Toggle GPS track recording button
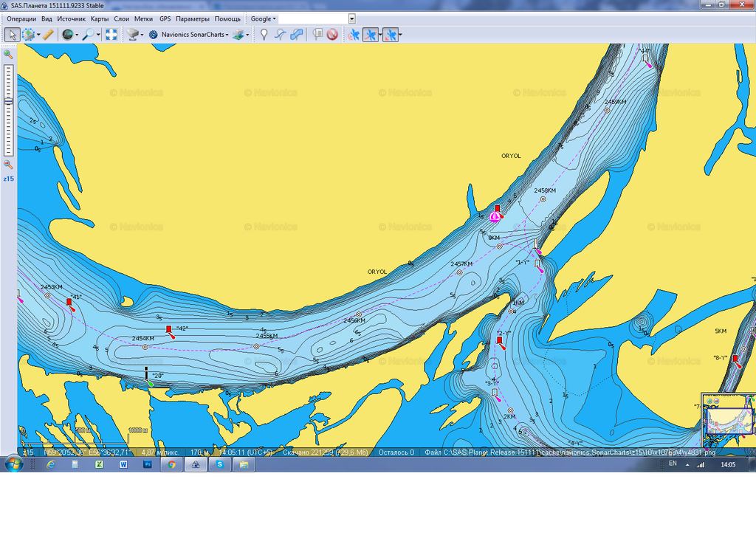This screenshot has width=756, height=544. (371, 35)
